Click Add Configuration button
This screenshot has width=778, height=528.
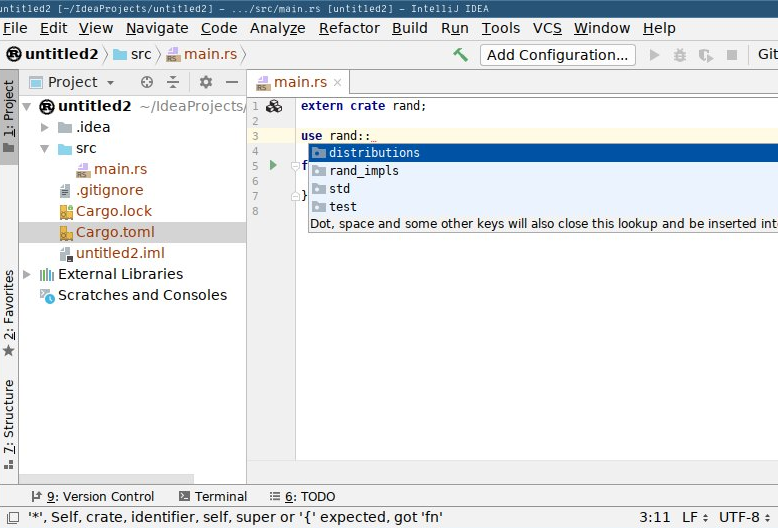pyautogui.click(x=557, y=55)
